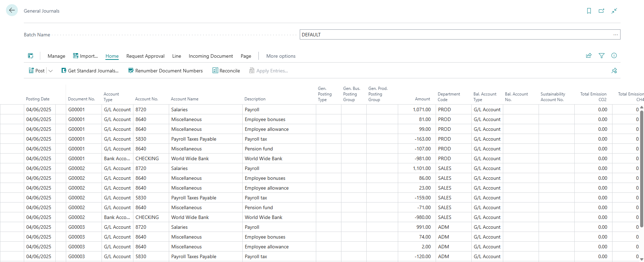Open the Manage menu
This screenshot has height=262, width=644.
[x=56, y=56]
